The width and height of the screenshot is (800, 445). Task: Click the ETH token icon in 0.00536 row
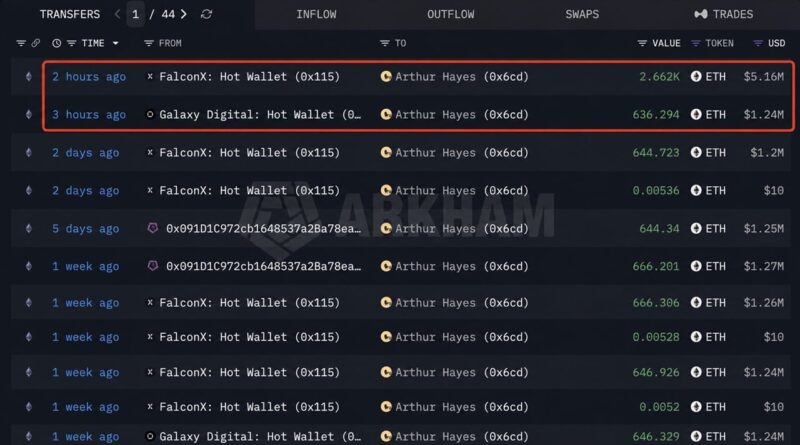(x=696, y=190)
